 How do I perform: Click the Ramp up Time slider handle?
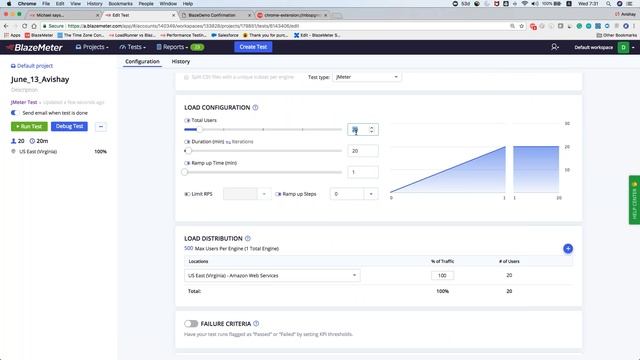point(184,172)
